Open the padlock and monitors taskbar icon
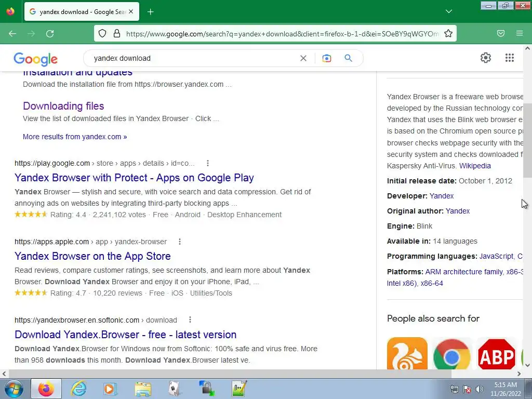Screen dimensions: 532x399 pos(207,389)
